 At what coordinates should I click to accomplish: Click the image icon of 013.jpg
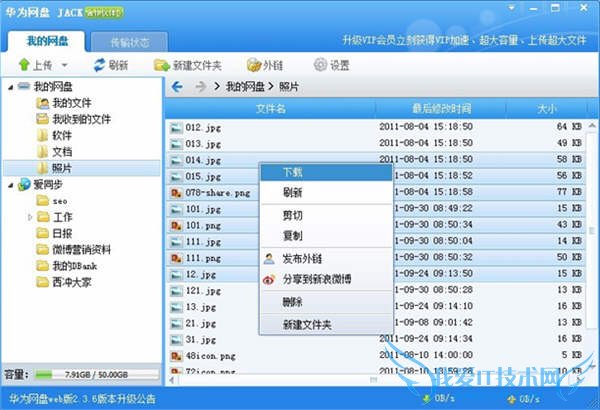[176, 144]
